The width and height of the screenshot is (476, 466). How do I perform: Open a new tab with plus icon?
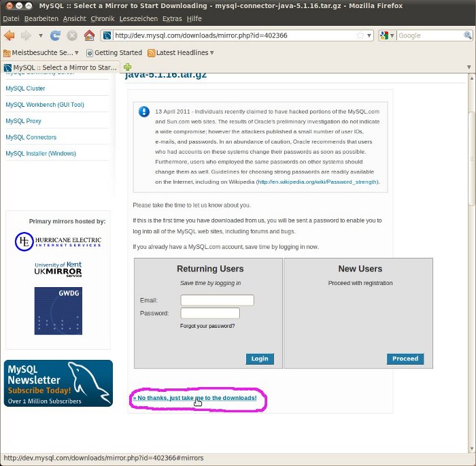pyautogui.click(x=127, y=67)
